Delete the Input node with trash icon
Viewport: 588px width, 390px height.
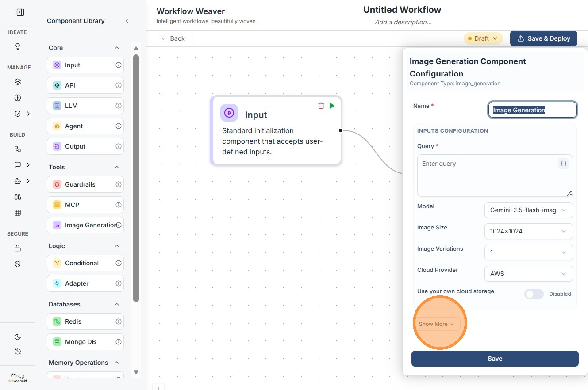[321, 106]
